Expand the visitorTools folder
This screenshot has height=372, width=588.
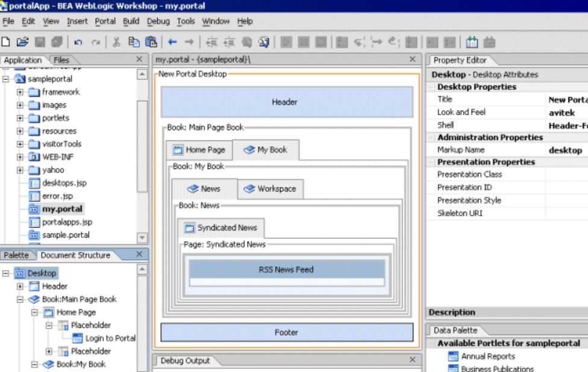[x=20, y=144]
